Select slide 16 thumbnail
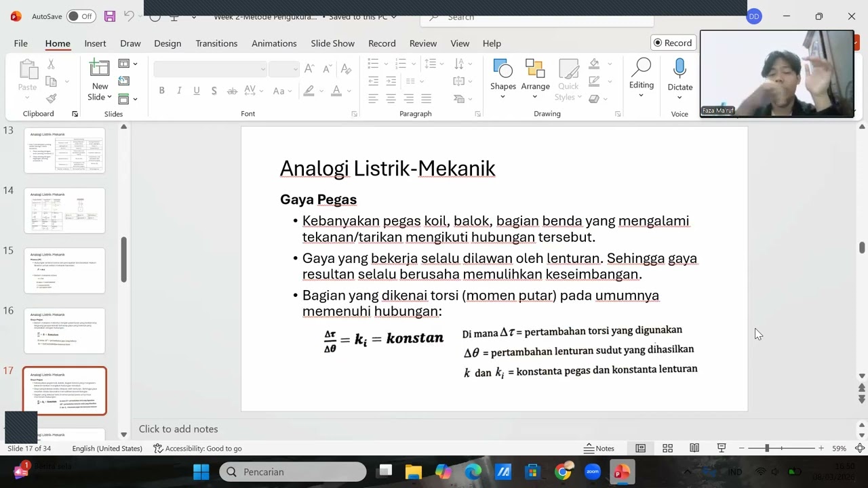Image resolution: width=868 pixels, height=488 pixels. [x=64, y=331]
